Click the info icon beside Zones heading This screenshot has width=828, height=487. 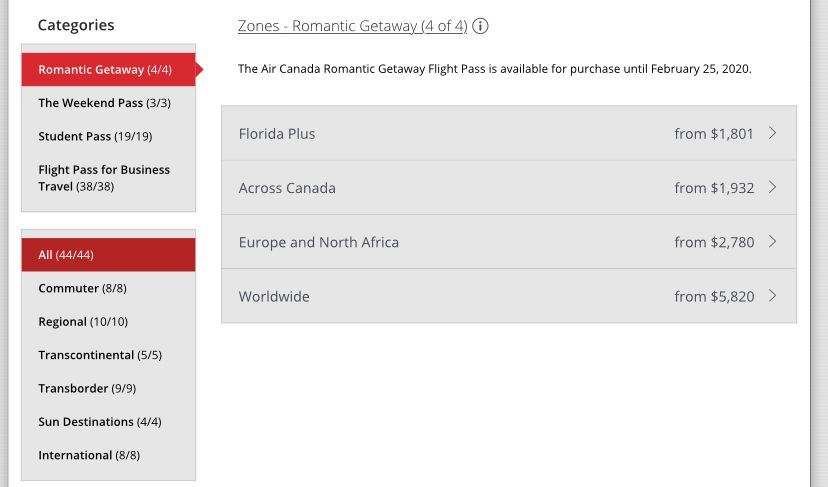pyautogui.click(x=480, y=26)
